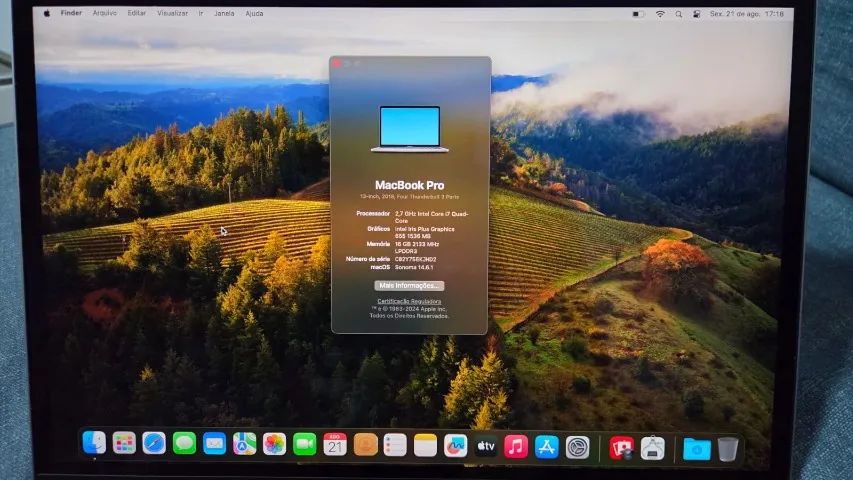Click the "Memória" label
The image size is (853, 480).
tap(378, 244)
